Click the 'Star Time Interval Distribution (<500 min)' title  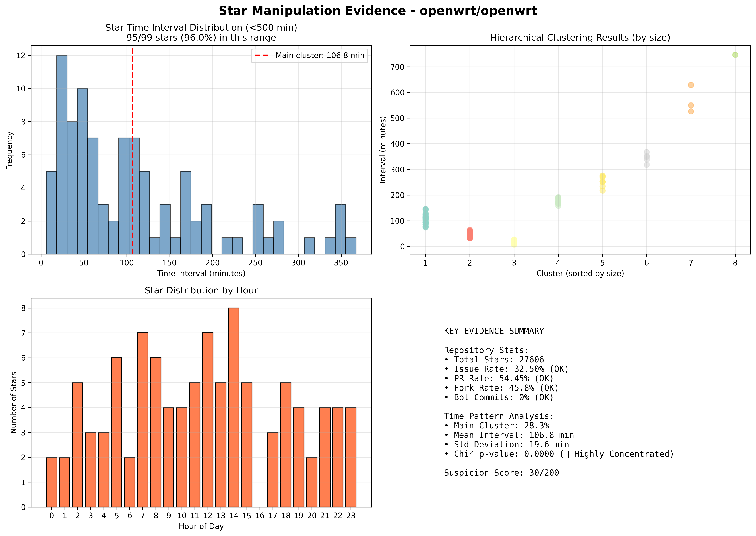point(201,28)
